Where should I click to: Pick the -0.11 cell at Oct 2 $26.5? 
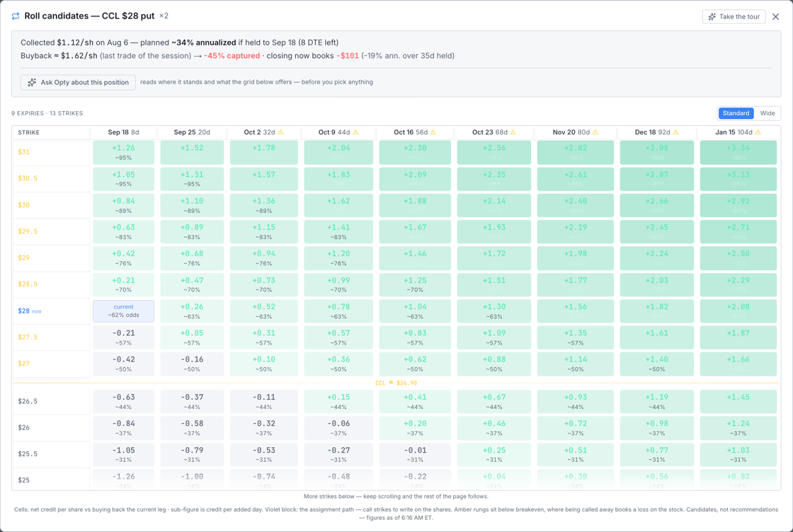(263, 402)
